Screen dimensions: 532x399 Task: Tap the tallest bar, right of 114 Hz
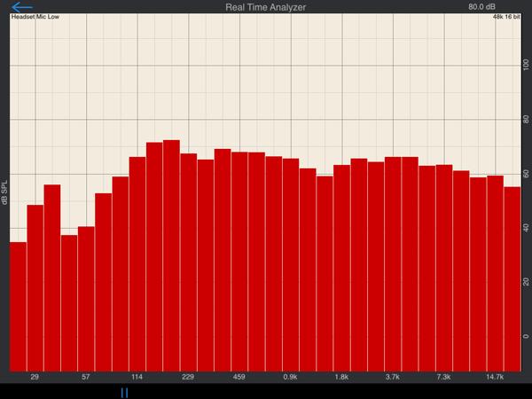171,255
